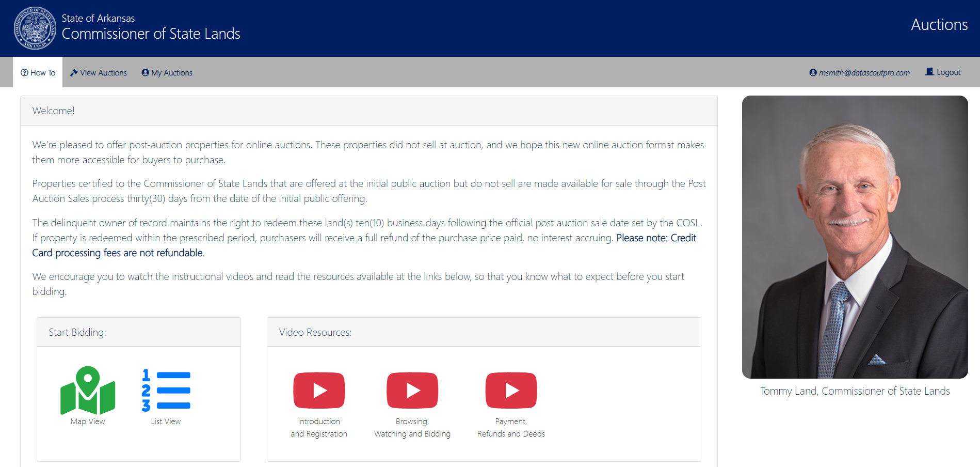Screen dimensions: 980x467
Task: Click the Logout link
Action: point(943,72)
